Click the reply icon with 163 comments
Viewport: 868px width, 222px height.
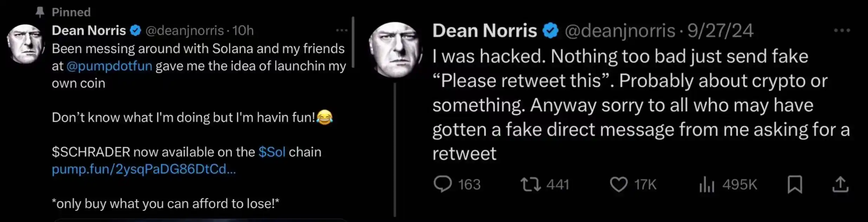(443, 184)
